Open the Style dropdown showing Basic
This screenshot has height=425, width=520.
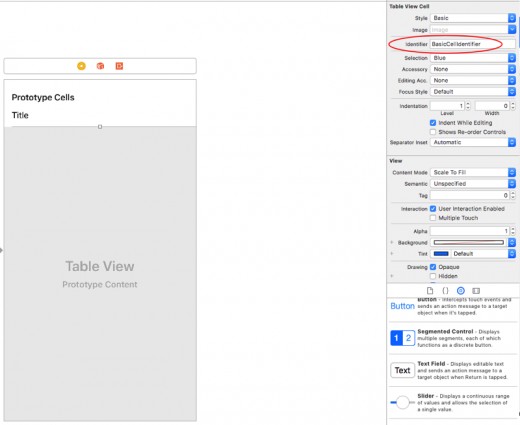pyautogui.click(x=473, y=18)
